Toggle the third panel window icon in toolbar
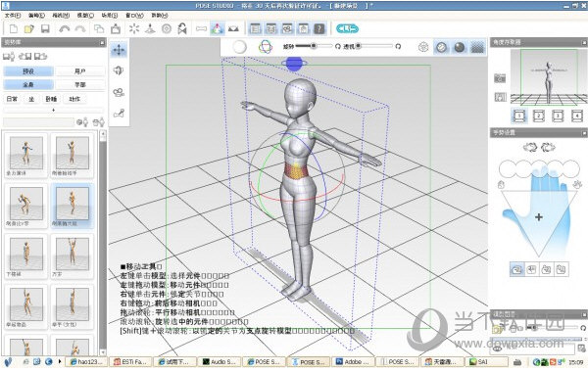The width and height of the screenshot is (588, 372). coord(287,28)
